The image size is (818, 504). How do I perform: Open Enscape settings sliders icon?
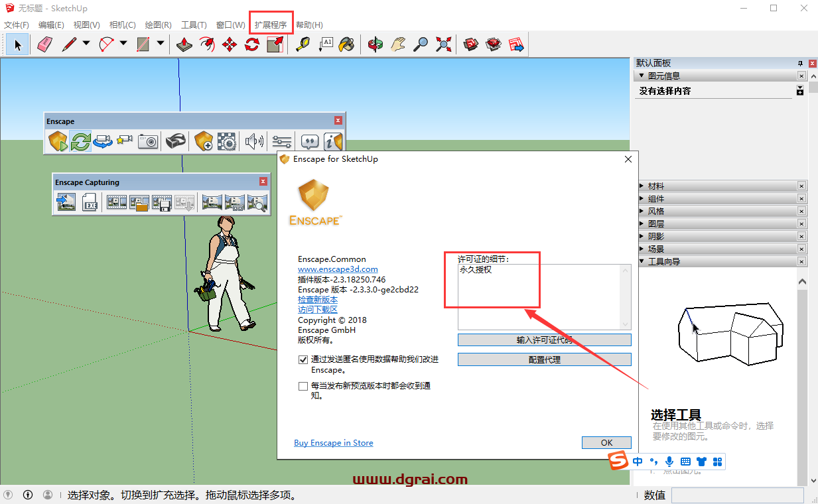[282, 141]
